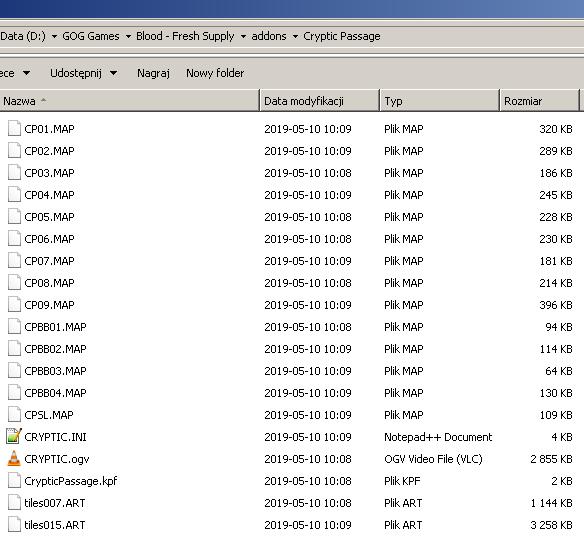Viewport: 584px width, 538px height.
Task: Click the CP06.MAP file icon
Action: tap(14, 238)
